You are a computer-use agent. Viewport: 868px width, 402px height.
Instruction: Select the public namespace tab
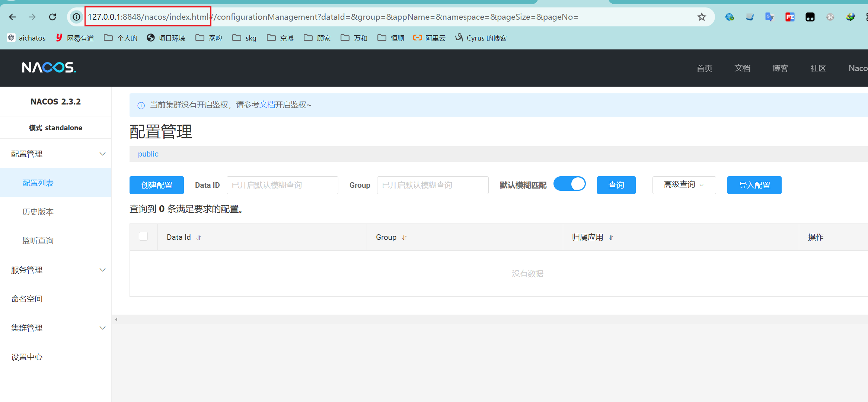[x=148, y=154]
